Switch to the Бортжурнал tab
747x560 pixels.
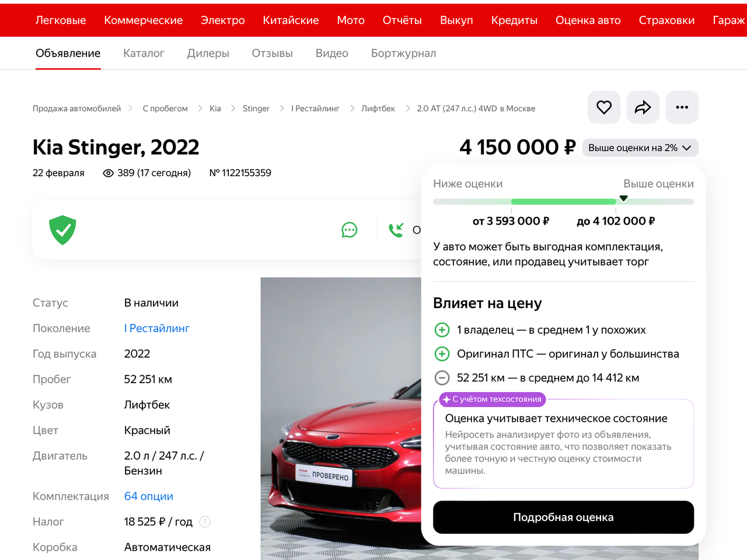click(x=404, y=54)
